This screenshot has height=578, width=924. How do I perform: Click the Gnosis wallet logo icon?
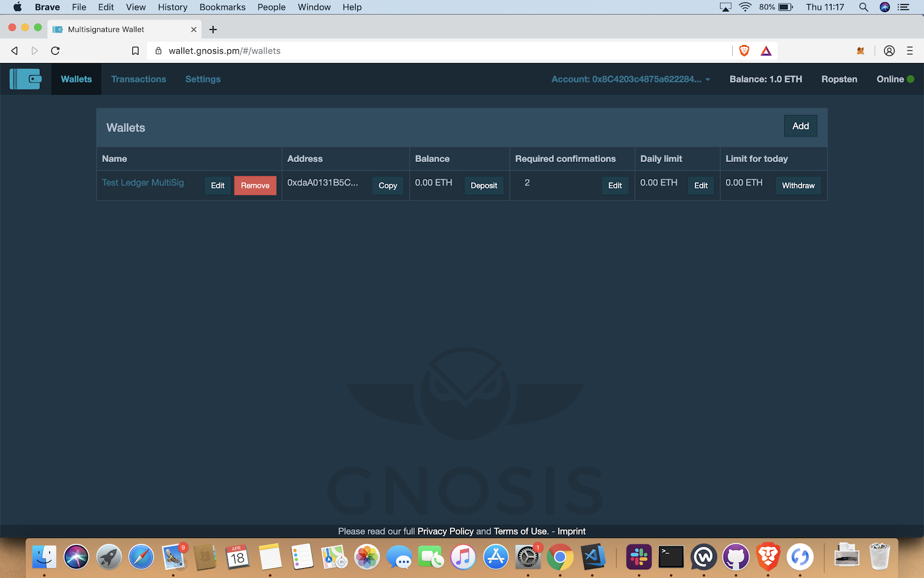(25, 79)
